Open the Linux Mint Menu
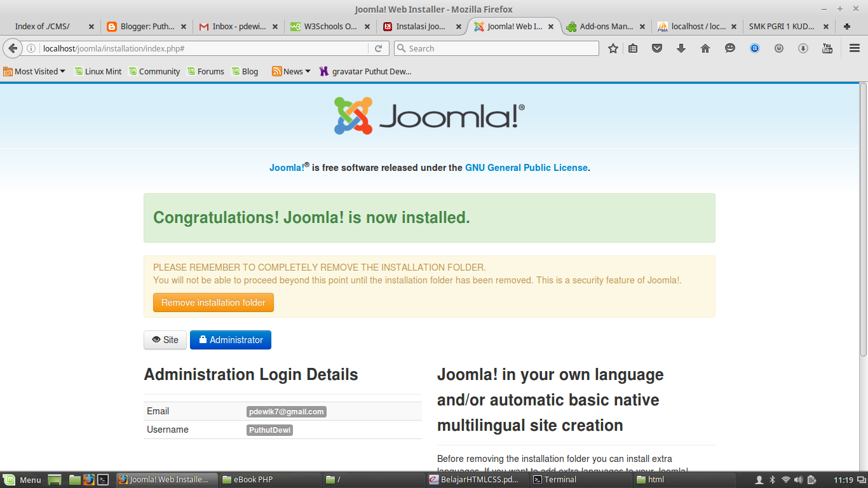The width and height of the screenshot is (868, 488). click(x=22, y=480)
